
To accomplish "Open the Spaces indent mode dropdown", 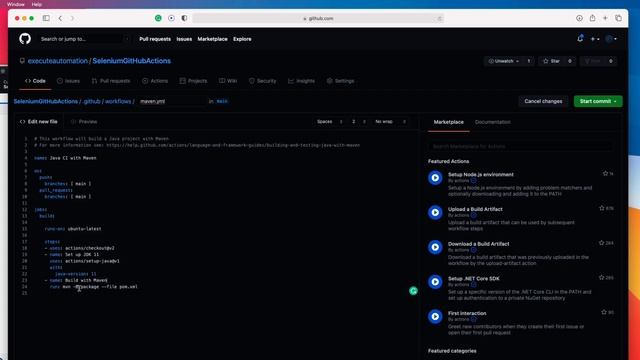I will pyautogui.click(x=330, y=122).
